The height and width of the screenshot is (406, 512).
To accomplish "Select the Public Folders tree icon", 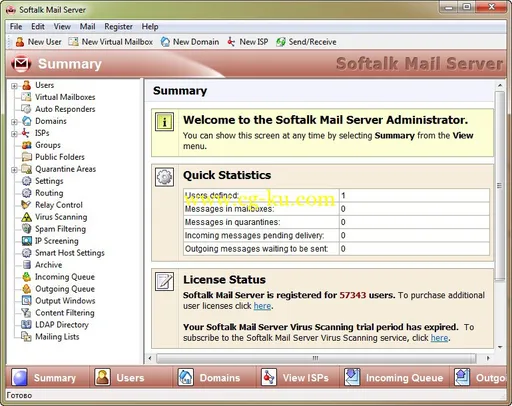I will 27,157.
